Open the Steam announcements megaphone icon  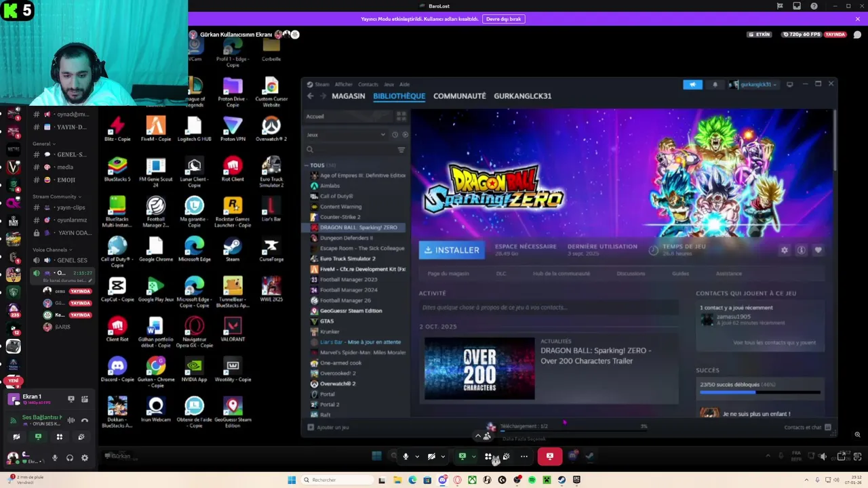click(x=692, y=85)
